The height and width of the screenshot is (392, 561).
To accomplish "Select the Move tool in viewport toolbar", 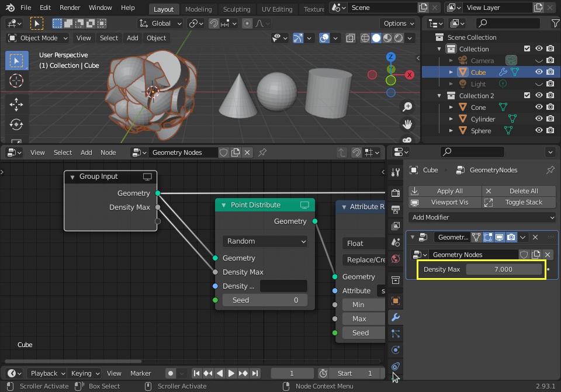I will pyautogui.click(x=16, y=105).
